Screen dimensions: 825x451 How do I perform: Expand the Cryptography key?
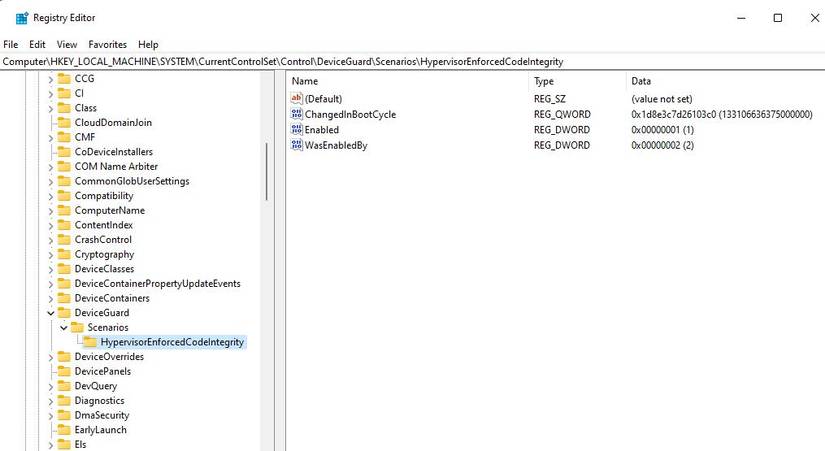[x=51, y=255]
